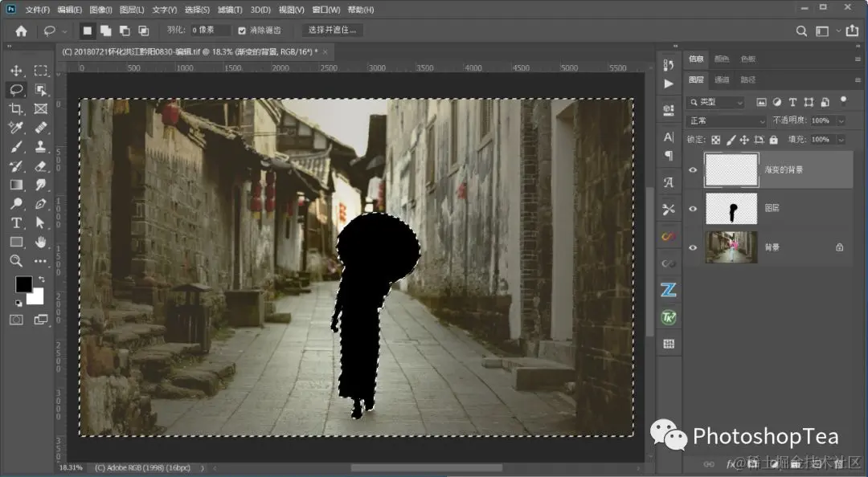Toggle Quick Mask mode
868x477 pixels.
(x=16, y=320)
